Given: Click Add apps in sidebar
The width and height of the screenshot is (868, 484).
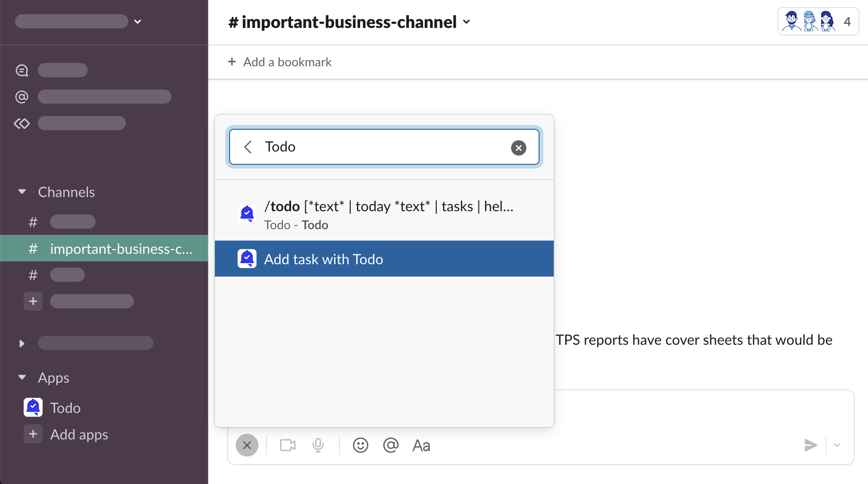Looking at the screenshot, I should click(x=79, y=434).
